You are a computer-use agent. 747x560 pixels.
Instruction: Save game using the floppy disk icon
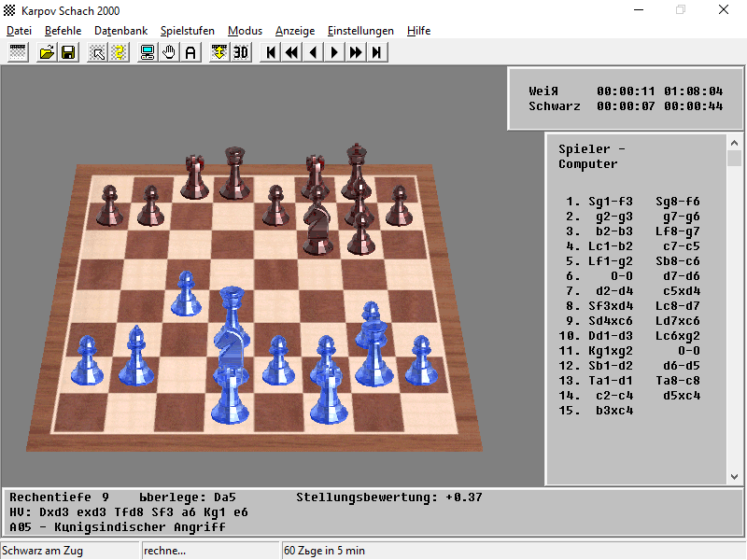68,52
